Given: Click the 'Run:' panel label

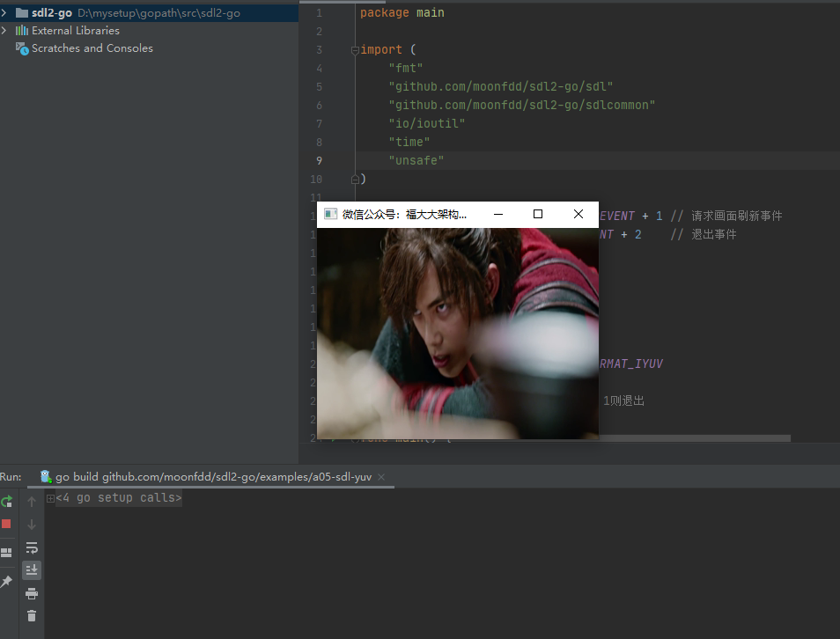Looking at the screenshot, I should pyautogui.click(x=11, y=477).
